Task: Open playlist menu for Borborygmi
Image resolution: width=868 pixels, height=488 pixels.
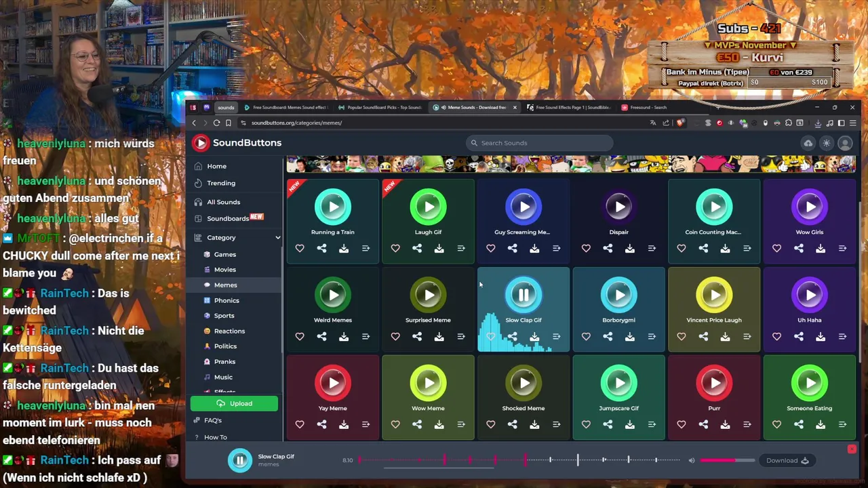Action: [652, 336]
